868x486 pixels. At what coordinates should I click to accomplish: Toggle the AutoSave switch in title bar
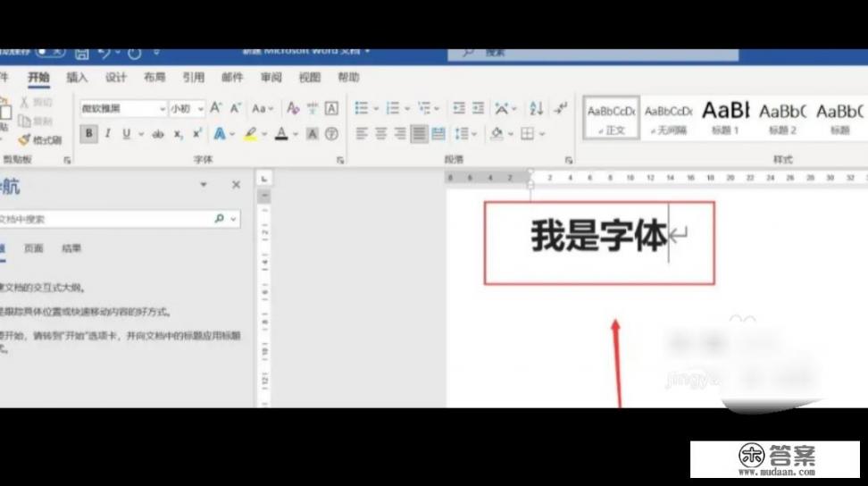pyautogui.click(x=50, y=53)
